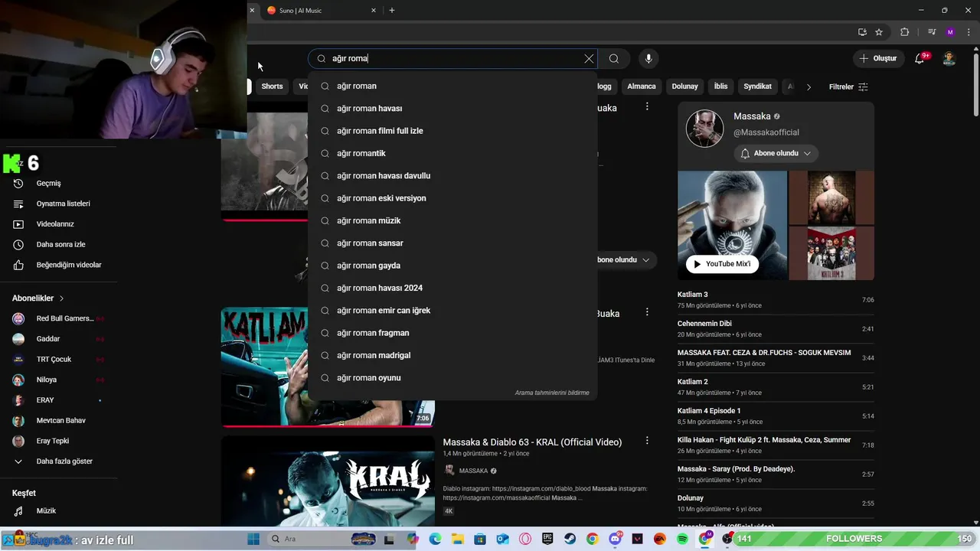The image size is (980, 551).
Task: Click install app icon in address bar
Action: [x=862, y=32]
